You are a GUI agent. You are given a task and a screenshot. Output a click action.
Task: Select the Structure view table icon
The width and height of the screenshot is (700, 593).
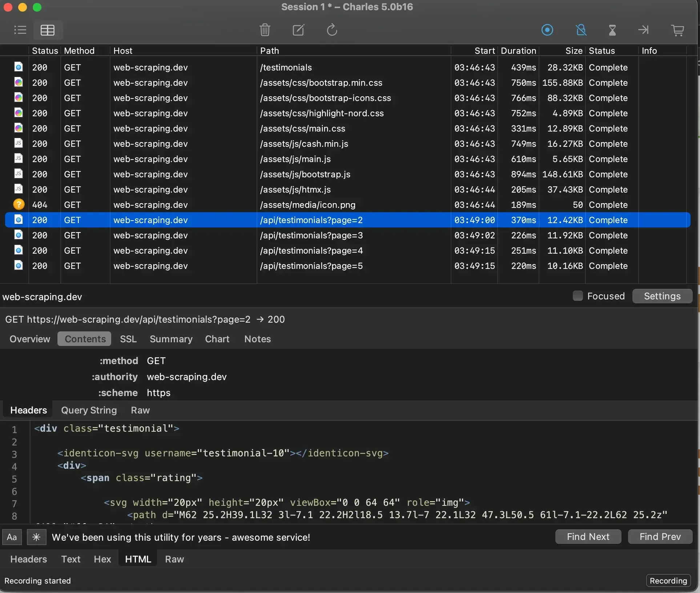tap(47, 30)
